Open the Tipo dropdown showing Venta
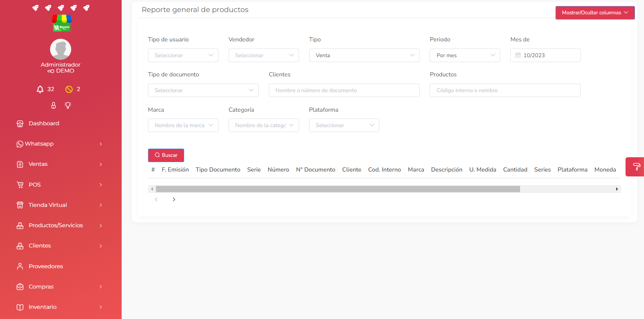The image size is (644, 319). click(x=364, y=55)
